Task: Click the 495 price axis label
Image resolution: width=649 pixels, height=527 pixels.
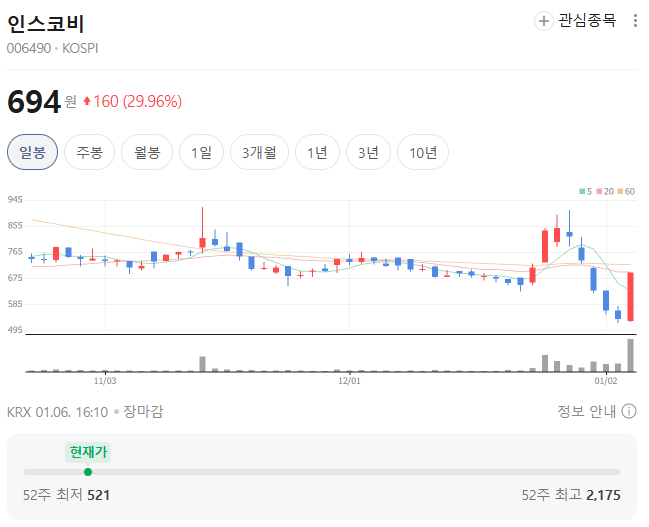Action: click(15, 330)
